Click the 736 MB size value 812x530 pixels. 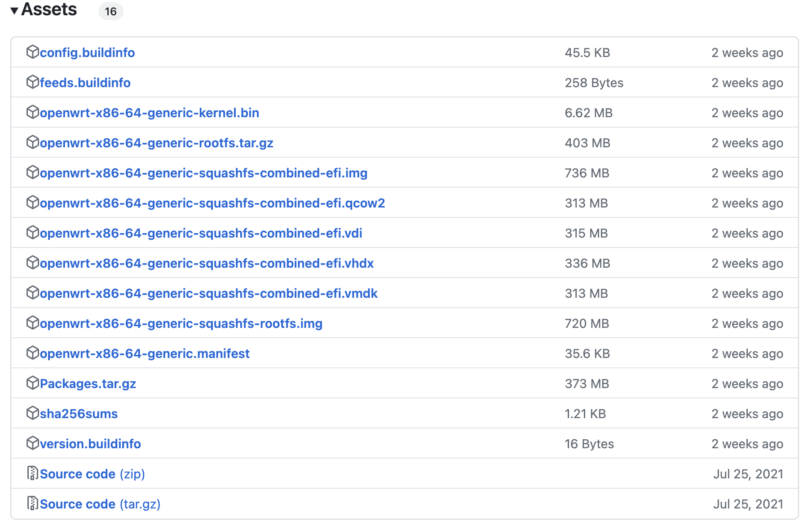587,173
